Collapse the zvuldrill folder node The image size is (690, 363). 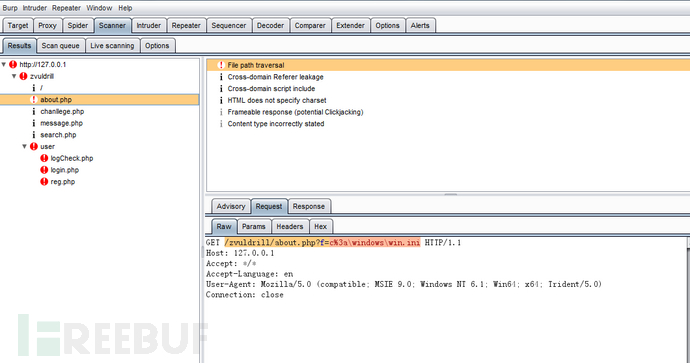pos(14,76)
